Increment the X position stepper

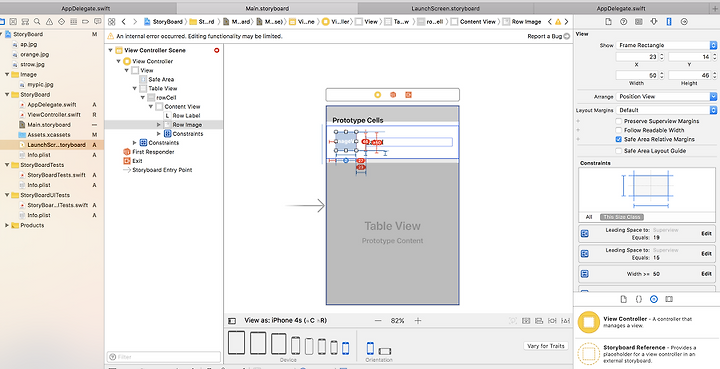pos(662,55)
